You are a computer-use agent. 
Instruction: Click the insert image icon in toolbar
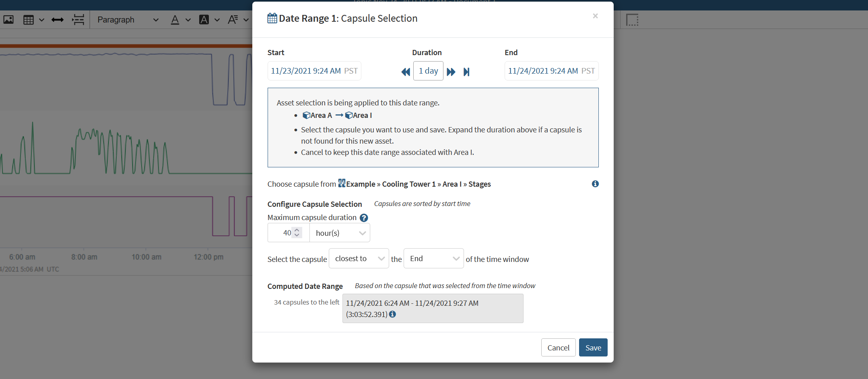tap(8, 20)
